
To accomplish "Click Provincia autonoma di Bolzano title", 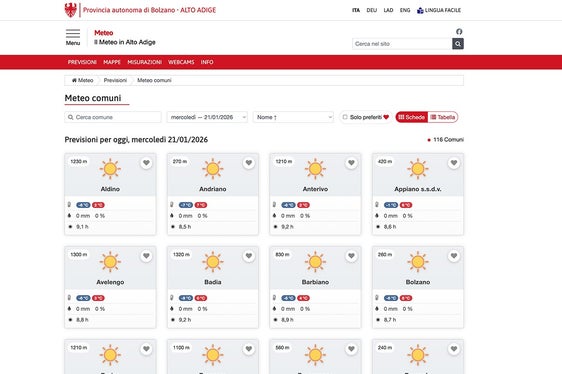I will tap(149, 10).
